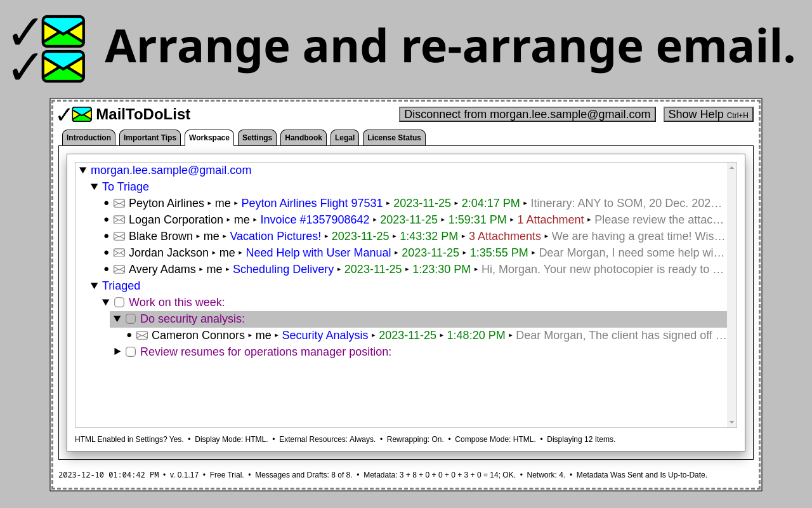Click time '1:48:20 PM' on Cameron row
The width and height of the screenshot is (812, 508).
click(x=476, y=335)
